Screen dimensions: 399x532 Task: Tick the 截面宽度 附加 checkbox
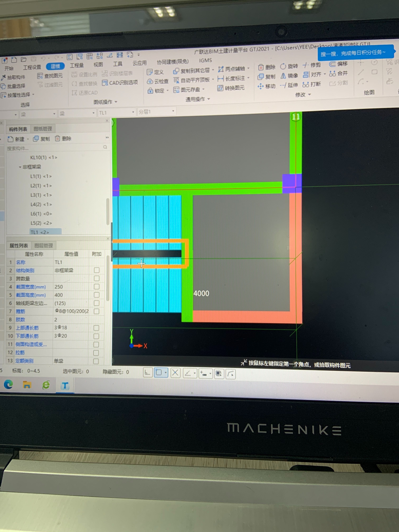tap(97, 286)
